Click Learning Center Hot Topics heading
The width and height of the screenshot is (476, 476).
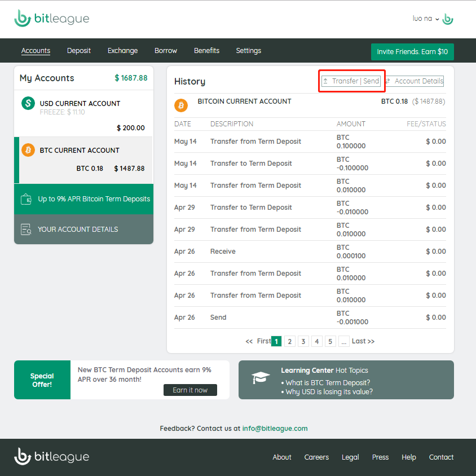[x=324, y=371]
